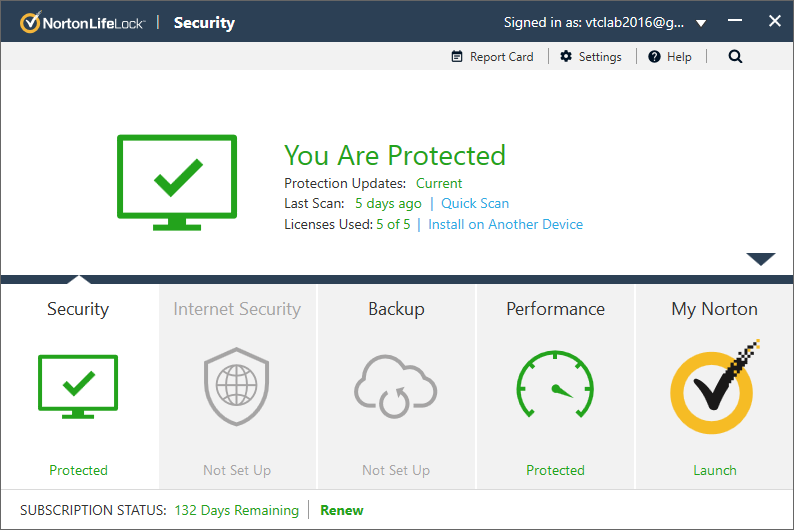Switch to the Internet Security tab
Screen dimensions: 794x530
pyautogui.click(x=237, y=309)
